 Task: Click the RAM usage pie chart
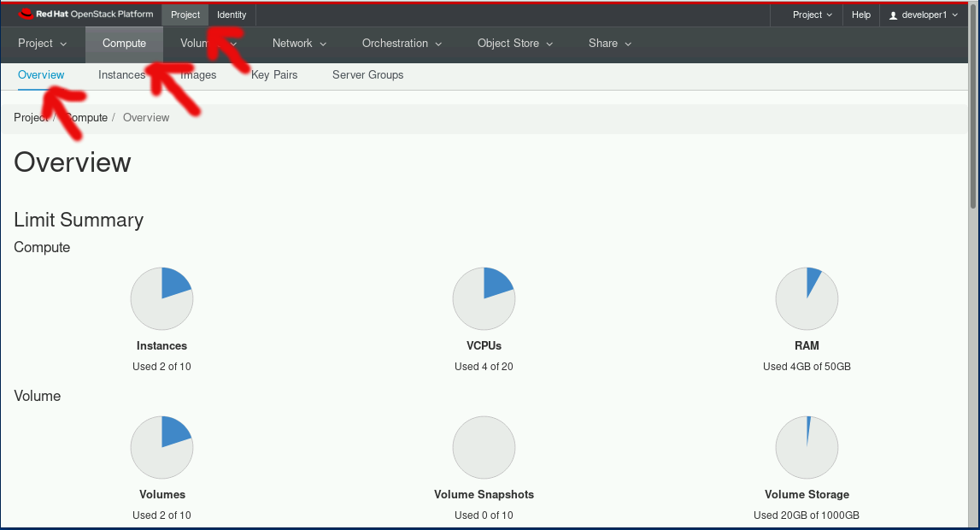click(807, 298)
